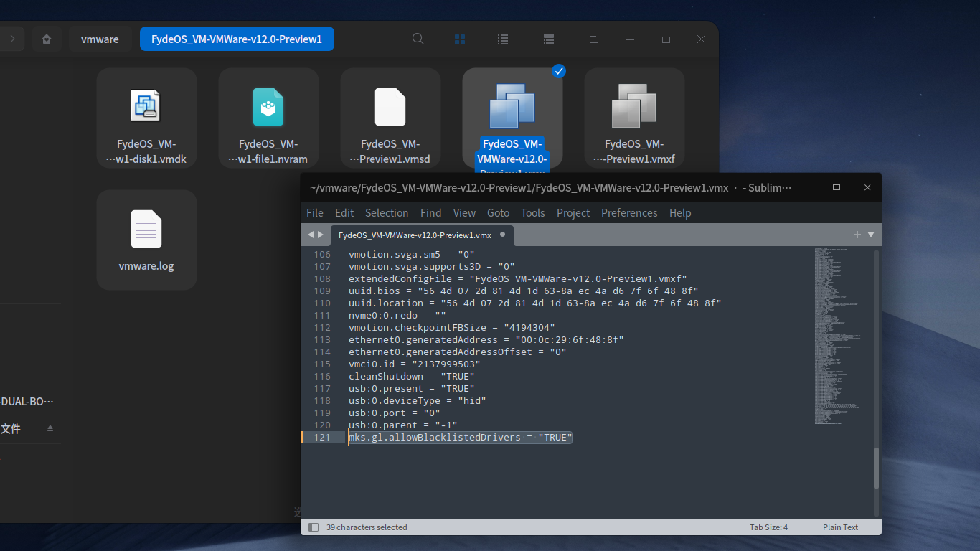Change Plain Text syntax in status bar
The image size is (980, 551).
pyautogui.click(x=841, y=527)
